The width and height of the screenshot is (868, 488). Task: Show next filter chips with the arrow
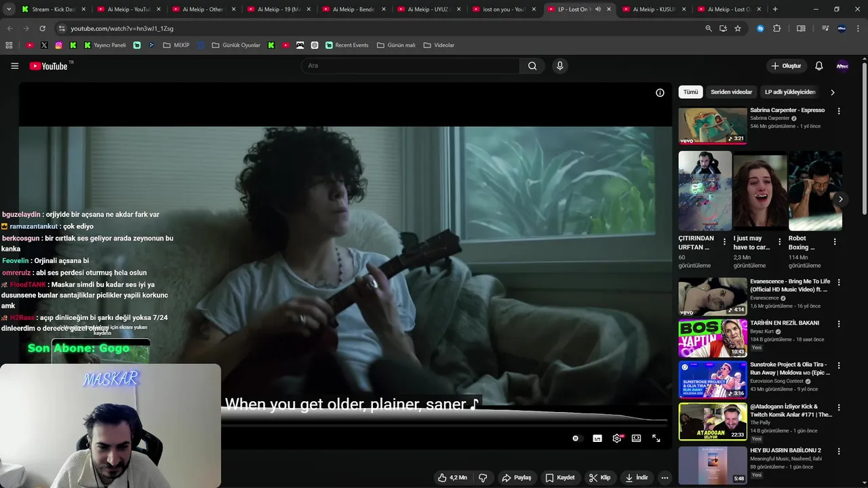(833, 92)
